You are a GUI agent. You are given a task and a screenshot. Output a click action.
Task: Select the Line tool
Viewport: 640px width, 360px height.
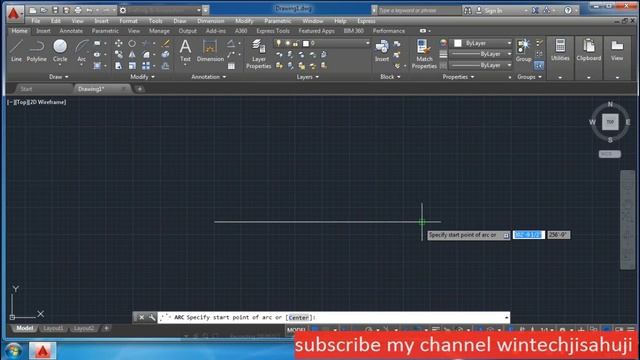[x=16, y=51]
